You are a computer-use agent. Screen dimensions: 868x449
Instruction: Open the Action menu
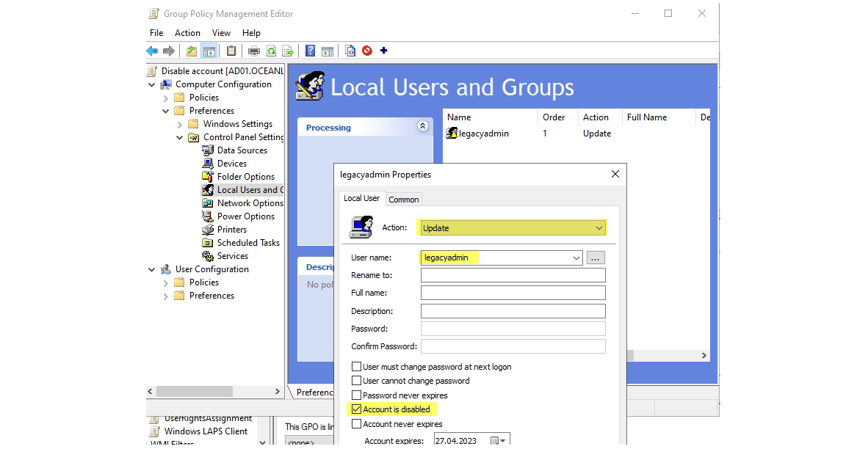coord(188,33)
